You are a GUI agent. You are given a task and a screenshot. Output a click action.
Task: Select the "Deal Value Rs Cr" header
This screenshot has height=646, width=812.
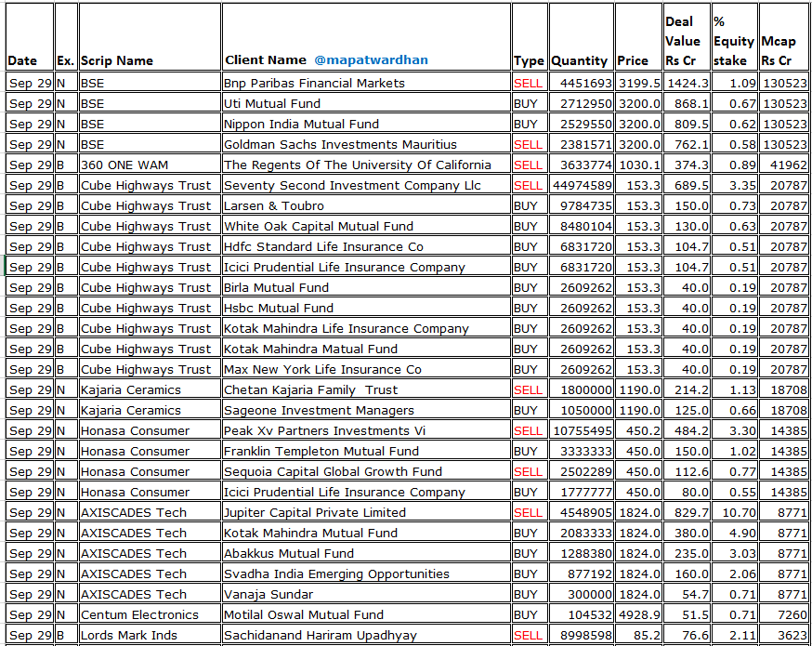[x=688, y=37]
